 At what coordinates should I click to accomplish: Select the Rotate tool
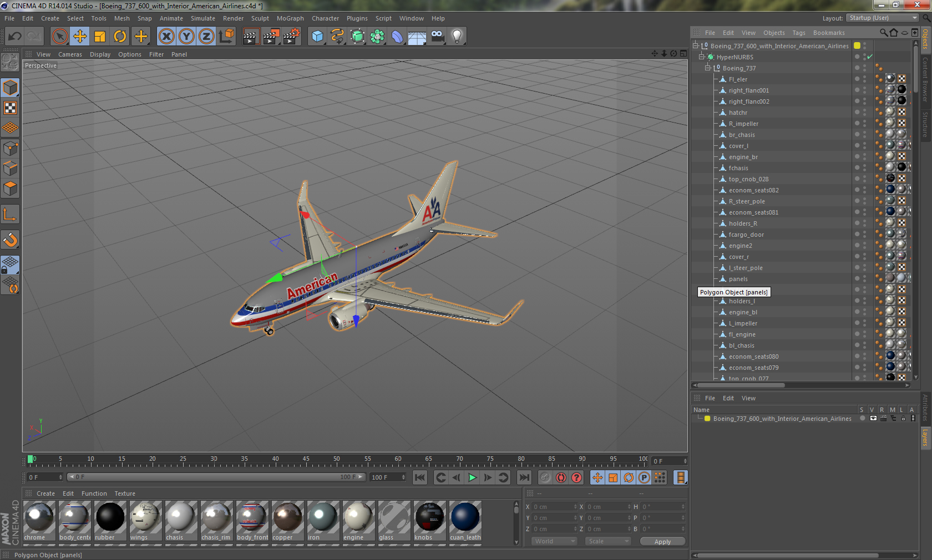point(120,37)
